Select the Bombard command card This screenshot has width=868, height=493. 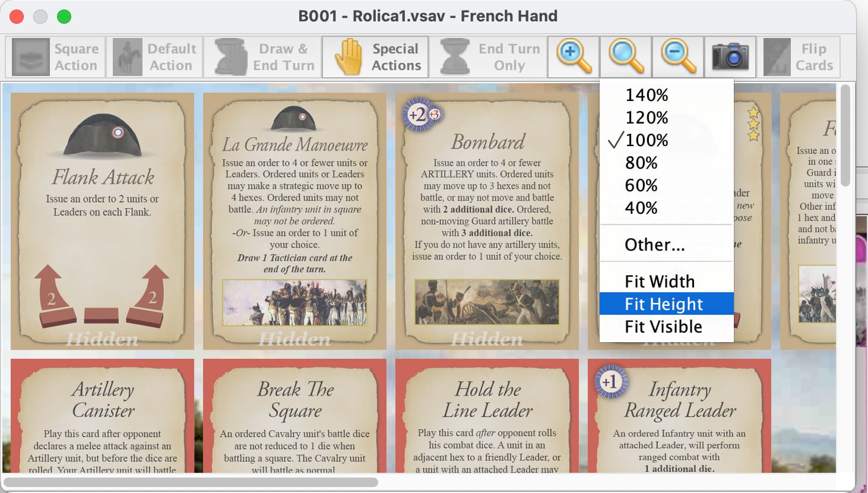[x=487, y=221]
